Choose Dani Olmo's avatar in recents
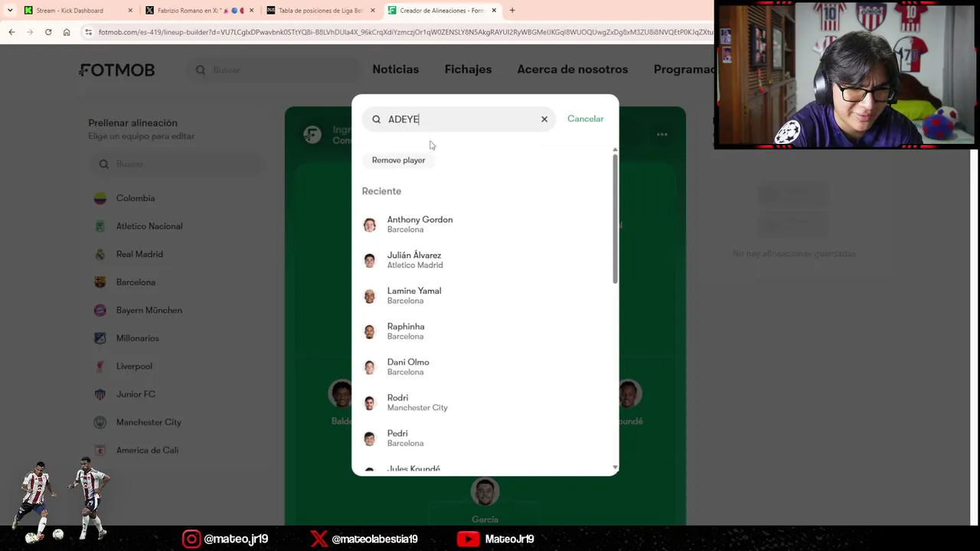The width and height of the screenshot is (980, 551). [370, 367]
